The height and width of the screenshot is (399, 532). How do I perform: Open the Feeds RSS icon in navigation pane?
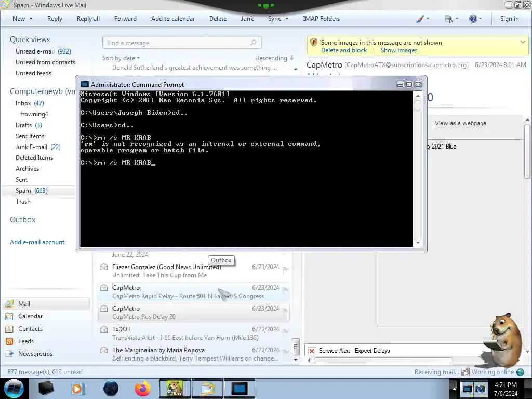(x=9, y=341)
